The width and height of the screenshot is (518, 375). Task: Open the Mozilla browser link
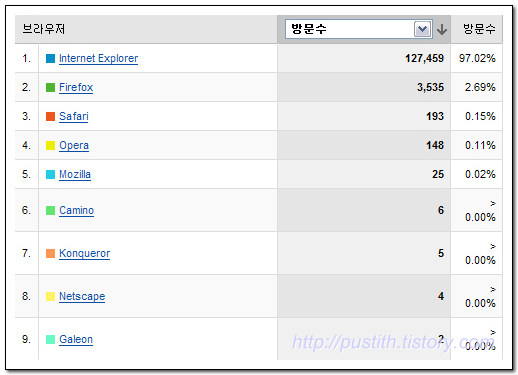(75, 174)
